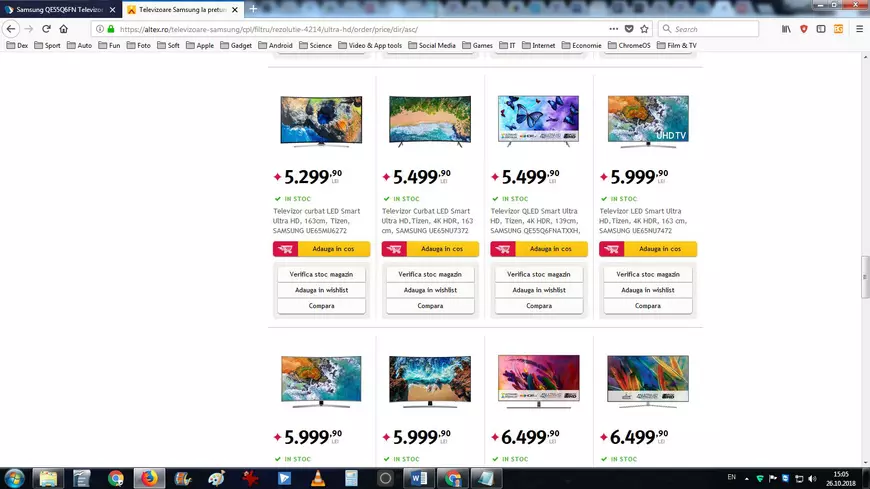
Task: Click the page vertical scrollbar handle
Action: tap(865, 277)
